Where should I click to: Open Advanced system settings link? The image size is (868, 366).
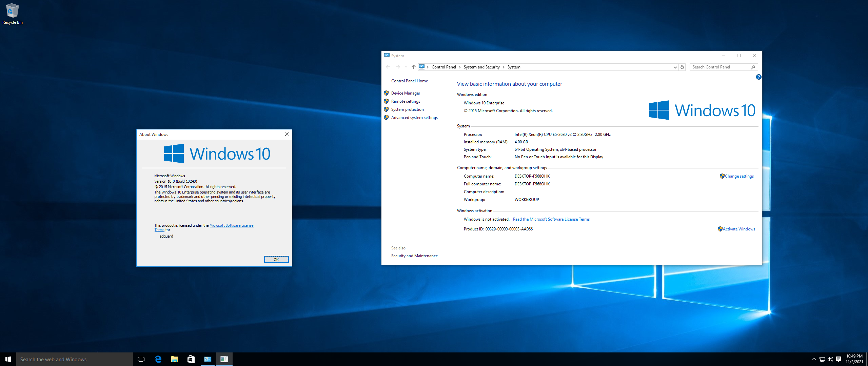pyautogui.click(x=414, y=118)
